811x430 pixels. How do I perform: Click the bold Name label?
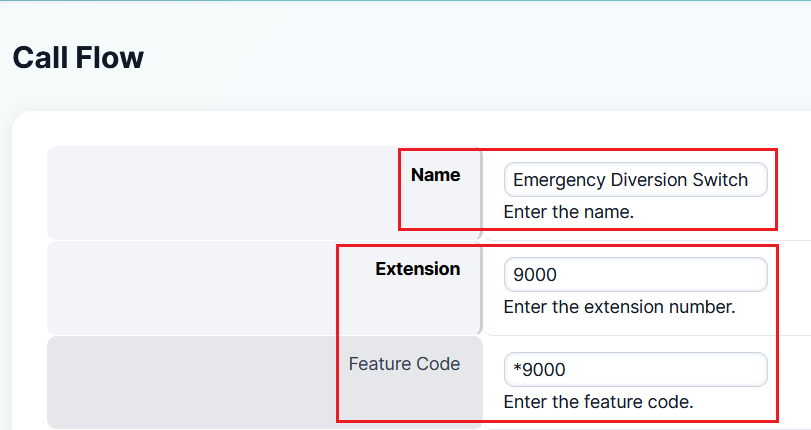[435, 175]
